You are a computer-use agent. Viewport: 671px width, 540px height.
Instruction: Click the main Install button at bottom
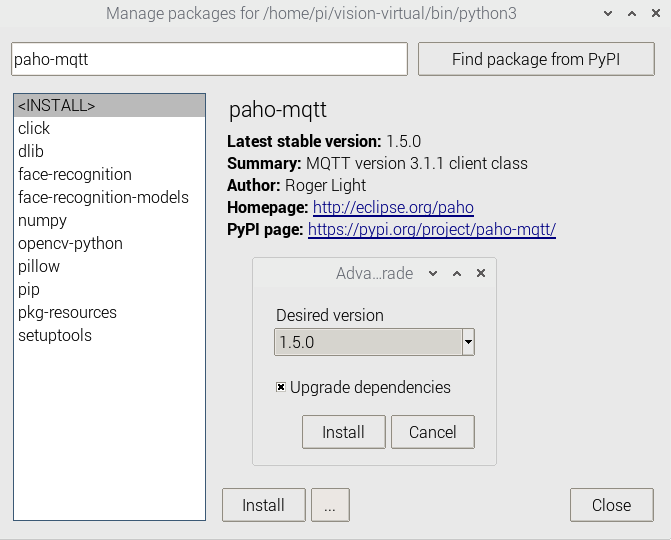point(263,505)
